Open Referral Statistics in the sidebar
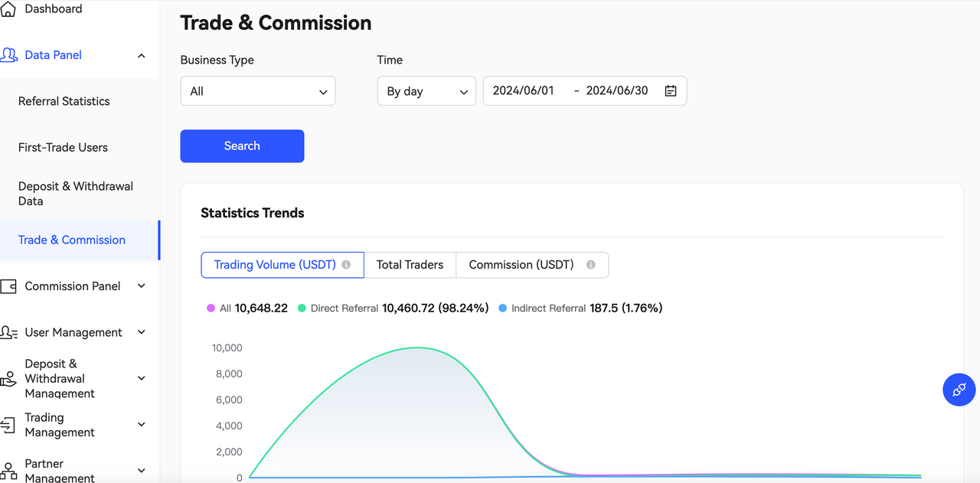Image resolution: width=980 pixels, height=483 pixels. tap(64, 101)
